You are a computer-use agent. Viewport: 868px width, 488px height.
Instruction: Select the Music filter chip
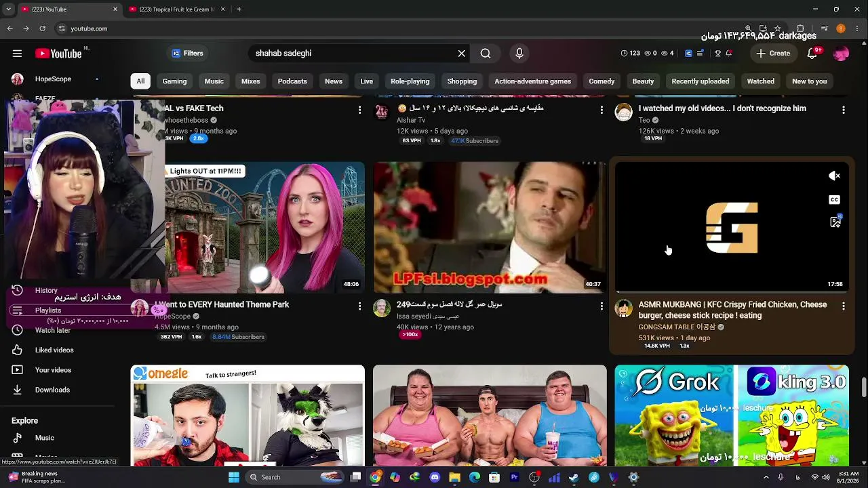(x=214, y=81)
